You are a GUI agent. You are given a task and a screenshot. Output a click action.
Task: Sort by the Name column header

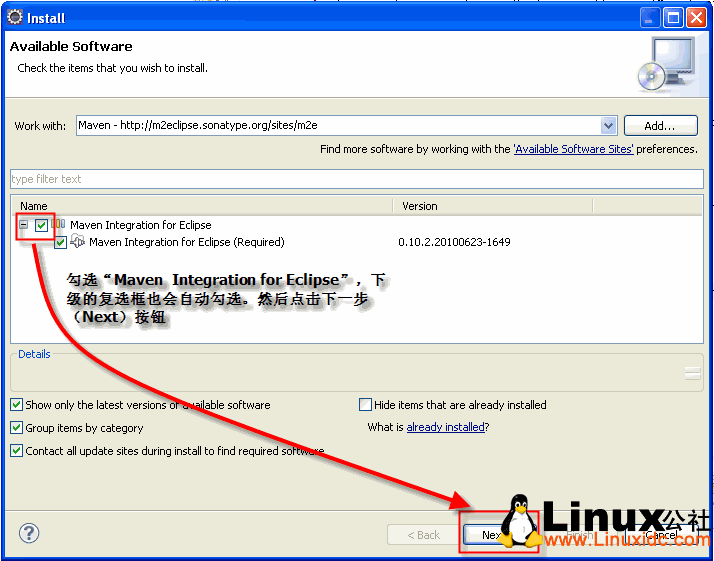(x=200, y=206)
